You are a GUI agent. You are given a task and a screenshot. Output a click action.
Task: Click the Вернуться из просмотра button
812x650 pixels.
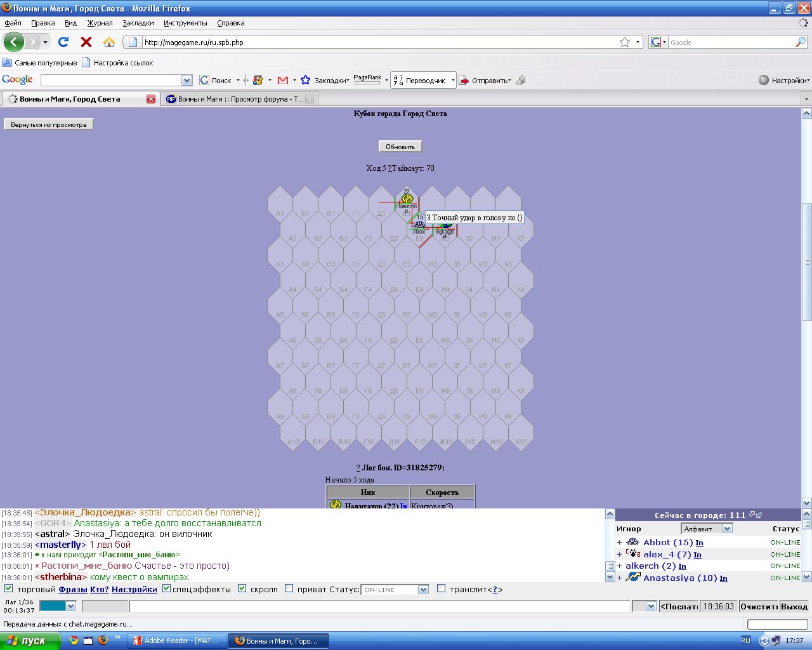pyautogui.click(x=49, y=124)
